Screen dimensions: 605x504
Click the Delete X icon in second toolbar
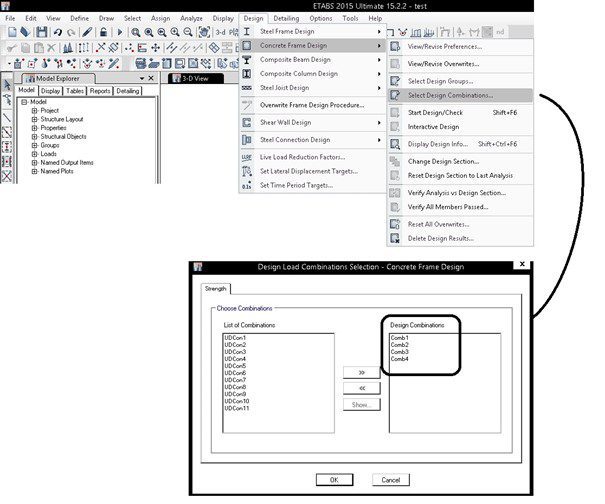tap(51, 48)
